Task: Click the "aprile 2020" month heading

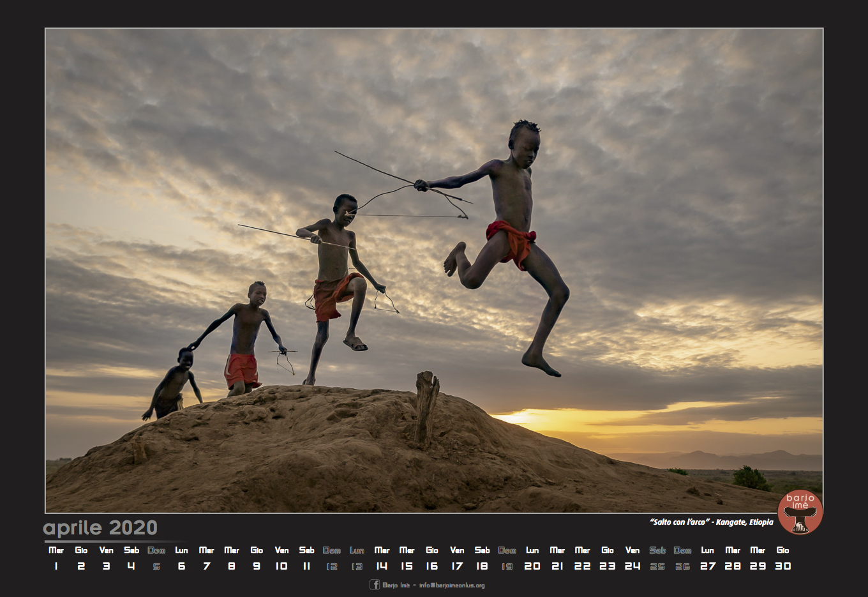Action: coord(100,528)
